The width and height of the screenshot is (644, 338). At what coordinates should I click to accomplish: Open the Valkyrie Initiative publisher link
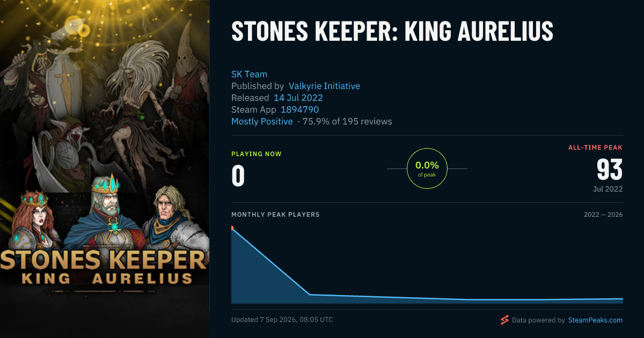(x=324, y=86)
